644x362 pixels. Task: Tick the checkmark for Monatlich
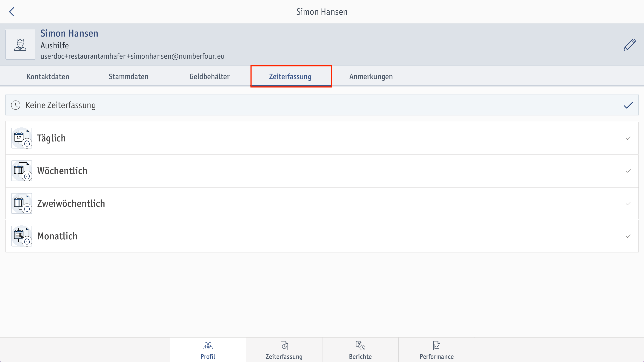[628, 236]
